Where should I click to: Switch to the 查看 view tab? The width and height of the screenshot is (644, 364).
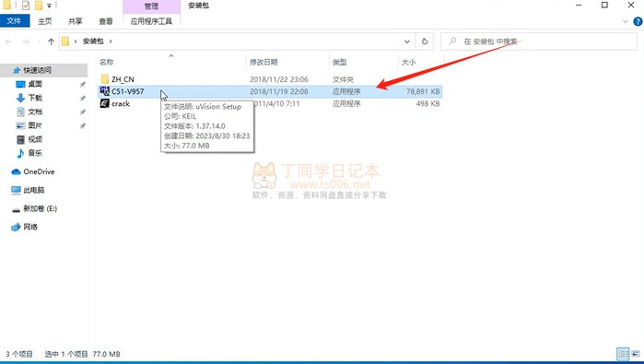(106, 21)
